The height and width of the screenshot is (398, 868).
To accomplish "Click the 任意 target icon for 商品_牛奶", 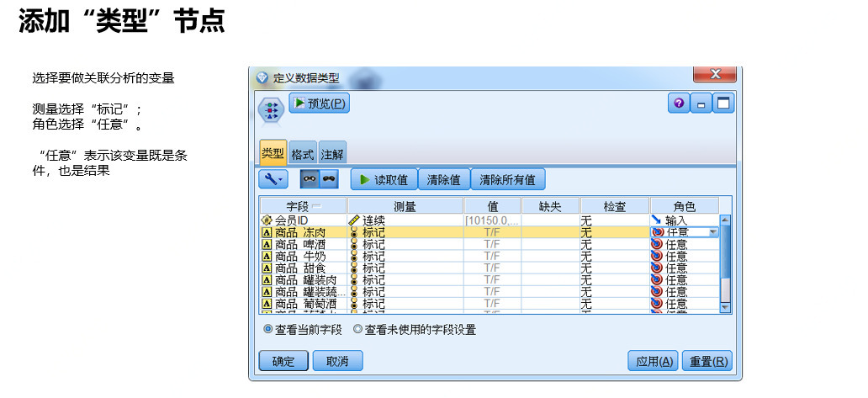I will tap(657, 257).
